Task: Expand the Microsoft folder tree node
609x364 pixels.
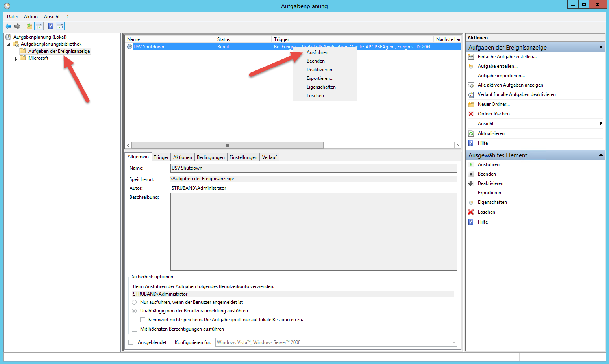Action: pyautogui.click(x=16, y=59)
